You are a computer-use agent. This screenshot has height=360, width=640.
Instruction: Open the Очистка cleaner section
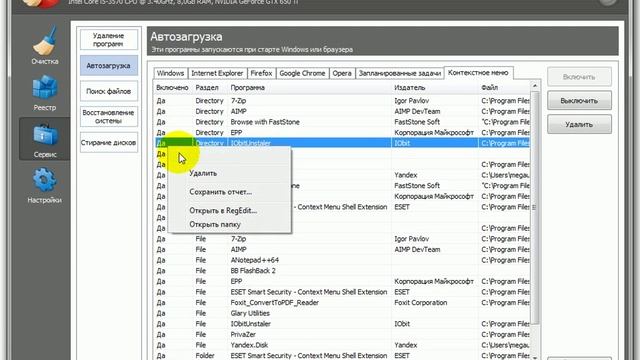pos(44,45)
